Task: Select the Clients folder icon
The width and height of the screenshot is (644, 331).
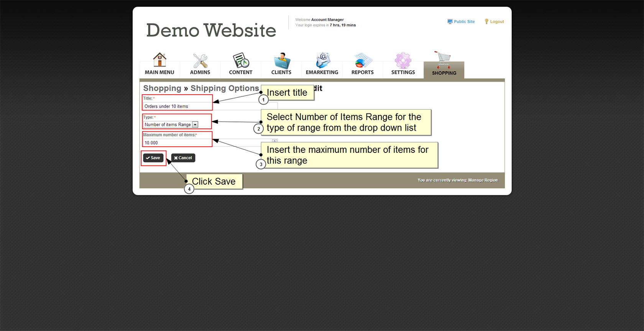Action: pos(281,61)
